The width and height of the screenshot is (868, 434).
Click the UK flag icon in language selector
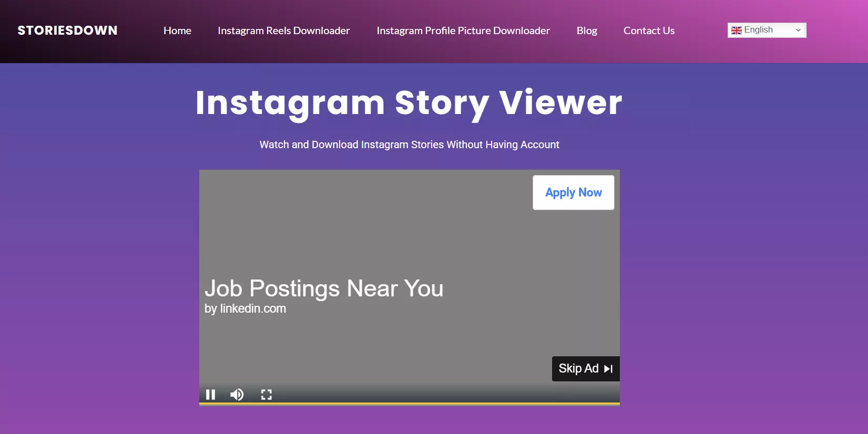tap(737, 30)
